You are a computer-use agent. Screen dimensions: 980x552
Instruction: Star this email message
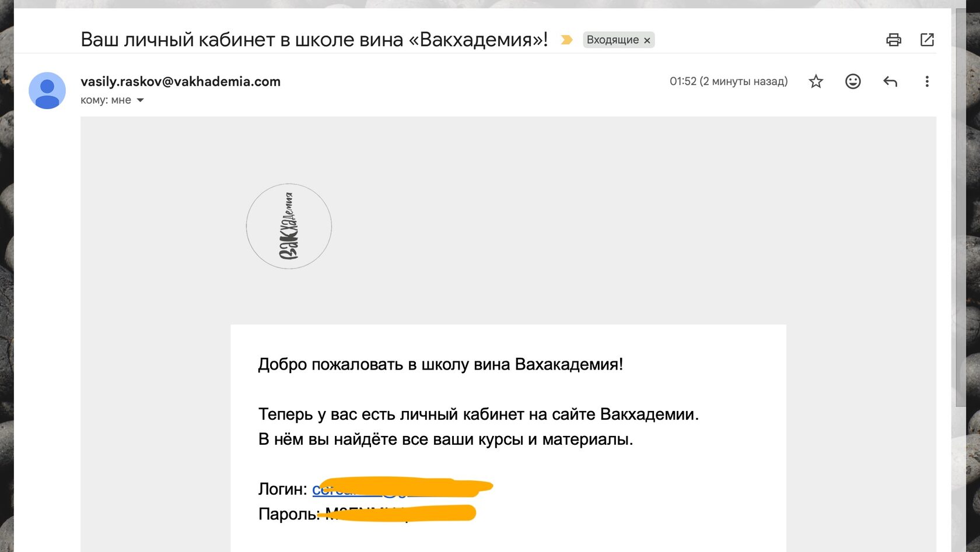(x=815, y=82)
